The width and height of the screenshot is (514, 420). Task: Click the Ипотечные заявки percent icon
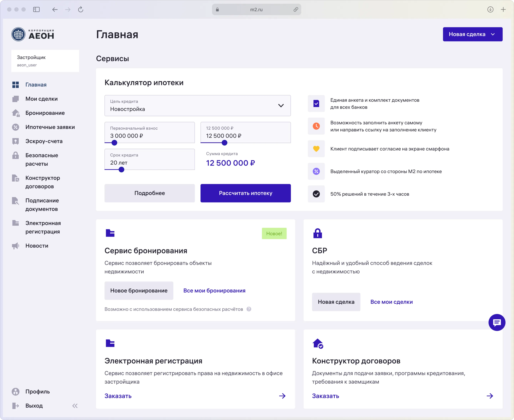[16, 127]
